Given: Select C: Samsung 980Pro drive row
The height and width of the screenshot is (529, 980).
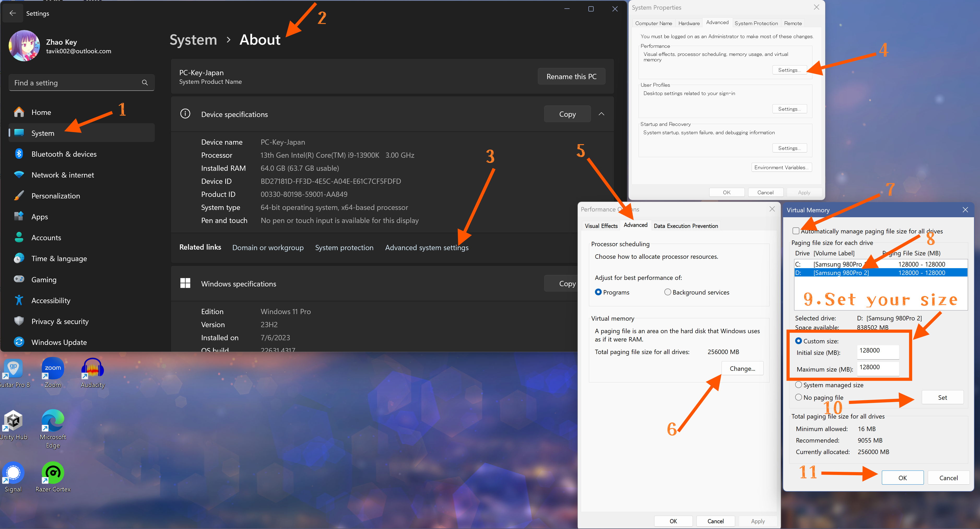Looking at the screenshot, I should click(x=881, y=264).
